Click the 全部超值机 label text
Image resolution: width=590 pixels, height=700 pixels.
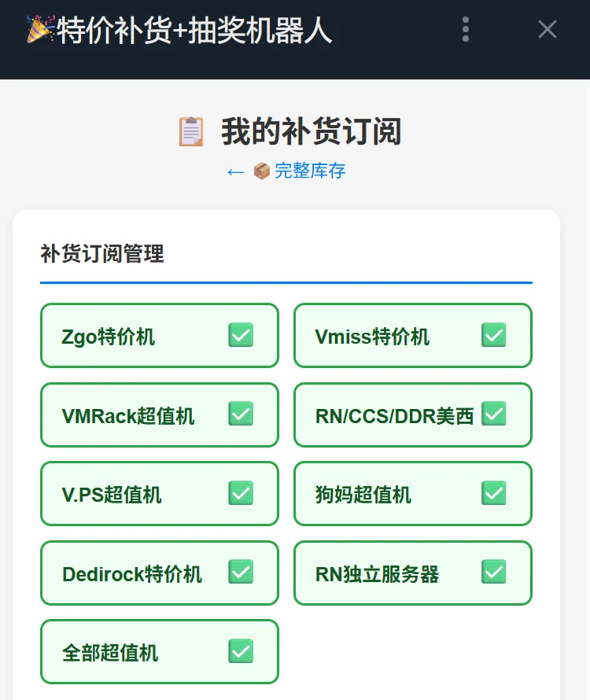pos(110,653)
